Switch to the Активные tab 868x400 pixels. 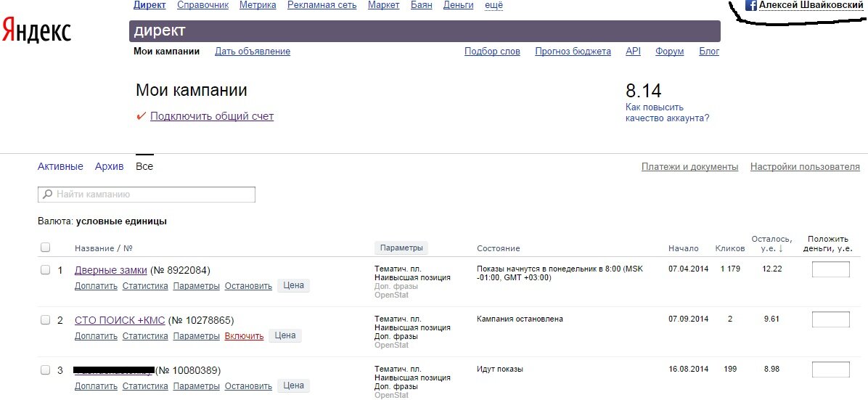coord(60,166)
